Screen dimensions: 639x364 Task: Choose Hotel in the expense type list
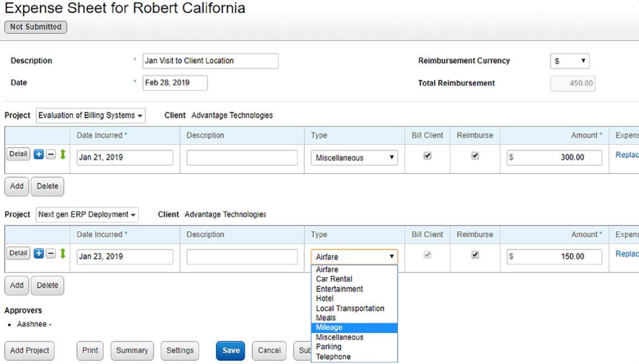pos(325,299)
